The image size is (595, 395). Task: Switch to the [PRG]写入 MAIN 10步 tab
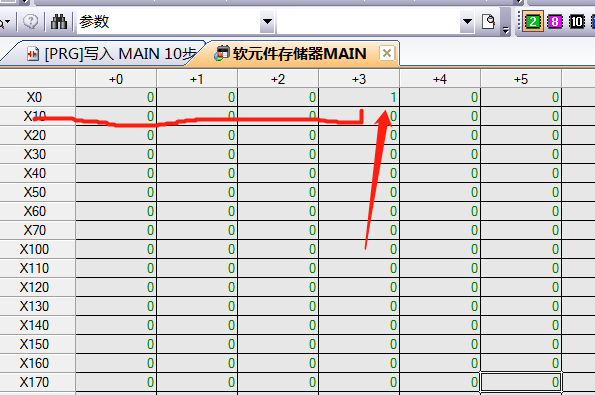coord(120,54)
